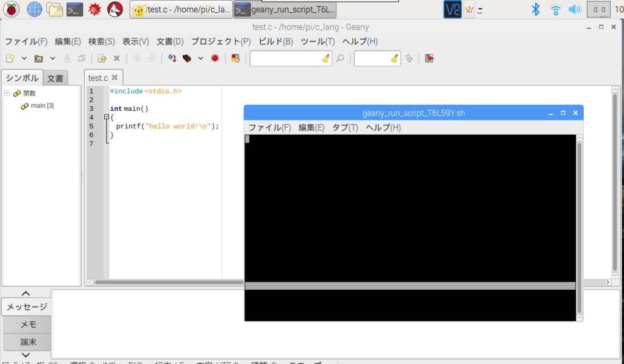Open terminal window 編集(E) menu

pyautogui.click(x=311, y=128)
